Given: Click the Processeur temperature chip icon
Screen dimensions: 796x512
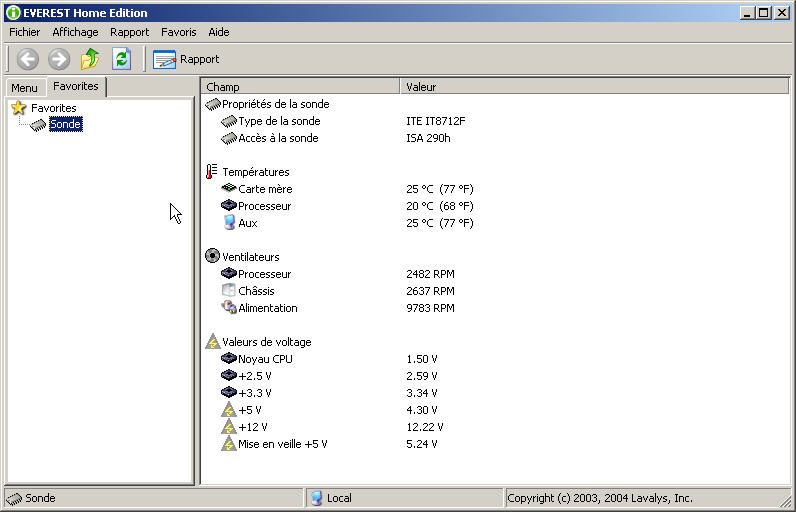Looking at the screenshot, I should pyautogui.click(x=229, y=206).
